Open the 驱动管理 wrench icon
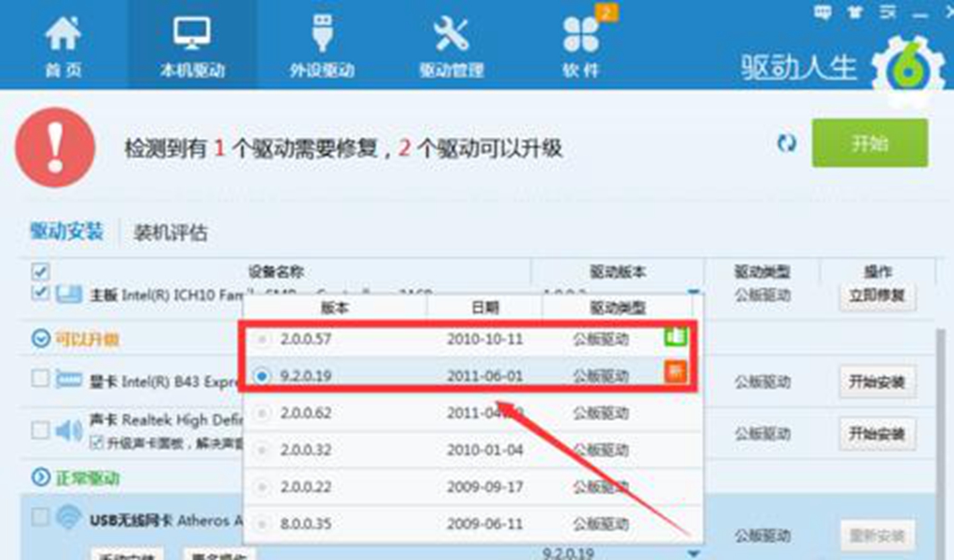954x560 pixels. [451, 33]
